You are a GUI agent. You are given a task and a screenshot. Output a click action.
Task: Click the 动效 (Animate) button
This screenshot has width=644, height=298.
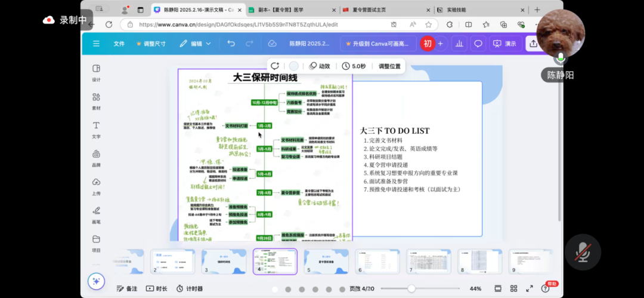point(319,66)
